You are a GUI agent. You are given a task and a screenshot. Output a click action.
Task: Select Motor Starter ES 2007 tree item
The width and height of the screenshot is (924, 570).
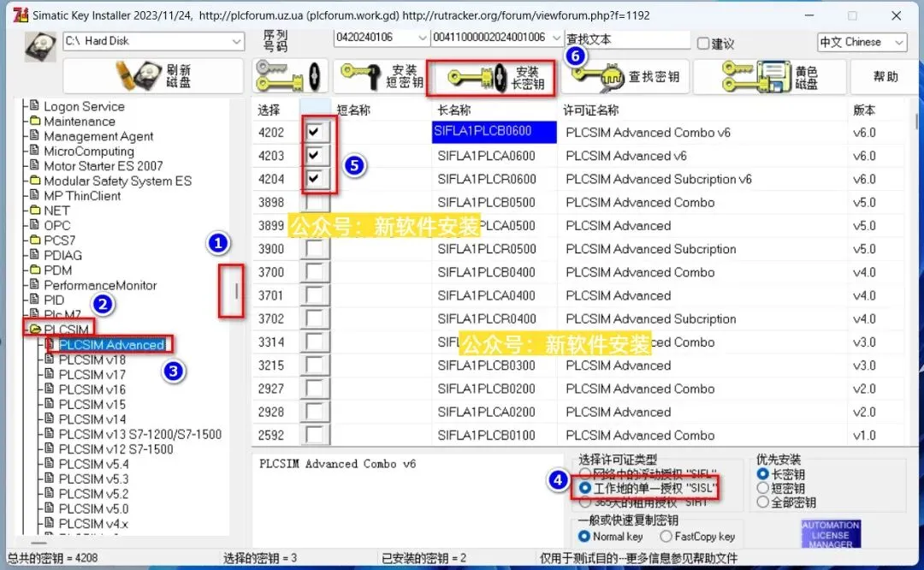[104, 166]
